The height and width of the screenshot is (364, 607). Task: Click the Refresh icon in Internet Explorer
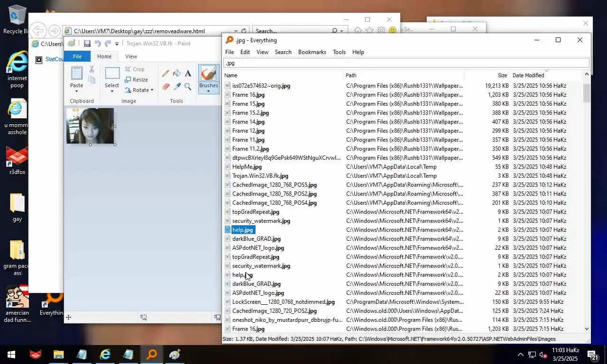244,31
